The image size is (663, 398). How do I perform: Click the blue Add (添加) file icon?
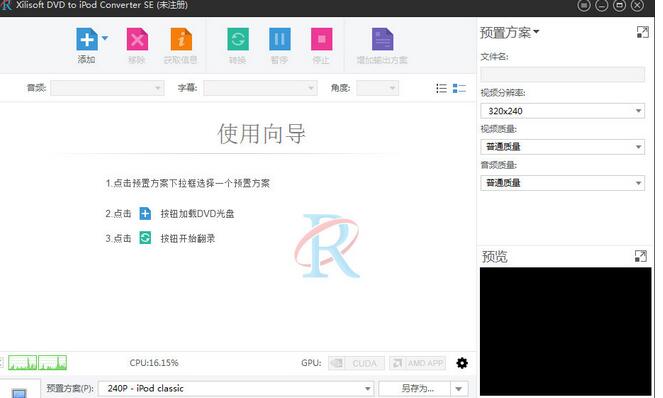[x=87, y=39]
